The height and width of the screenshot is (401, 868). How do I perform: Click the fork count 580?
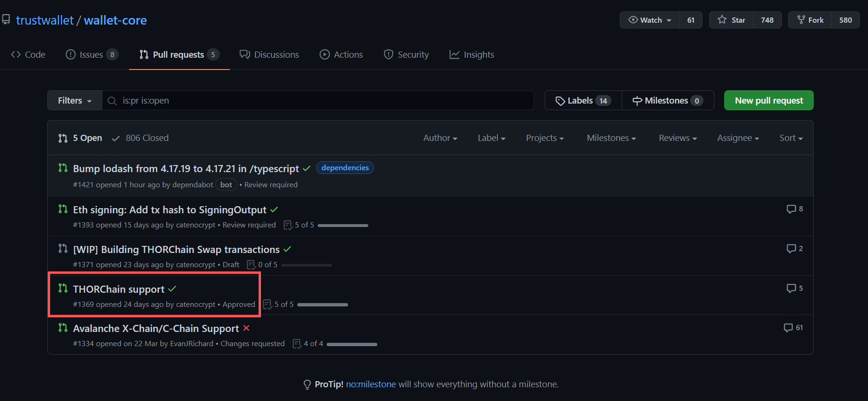point(846,20)
